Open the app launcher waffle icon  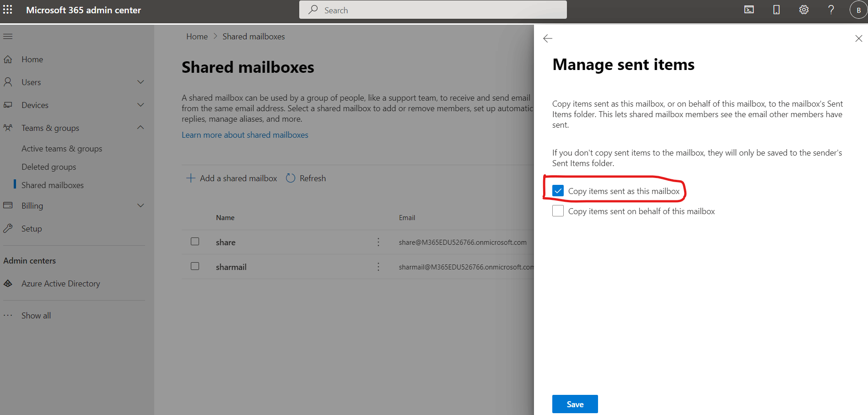8,10
